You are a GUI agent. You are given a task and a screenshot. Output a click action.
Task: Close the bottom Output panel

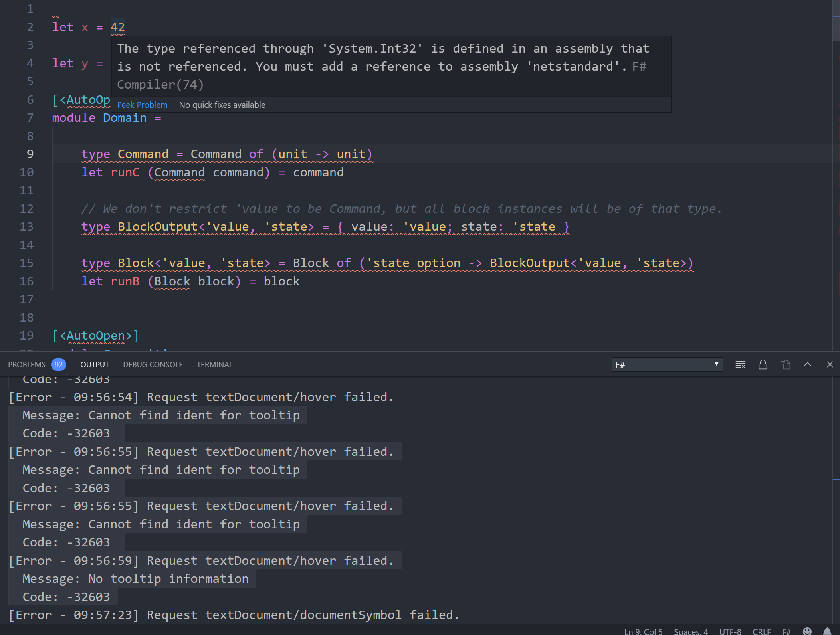830,364
